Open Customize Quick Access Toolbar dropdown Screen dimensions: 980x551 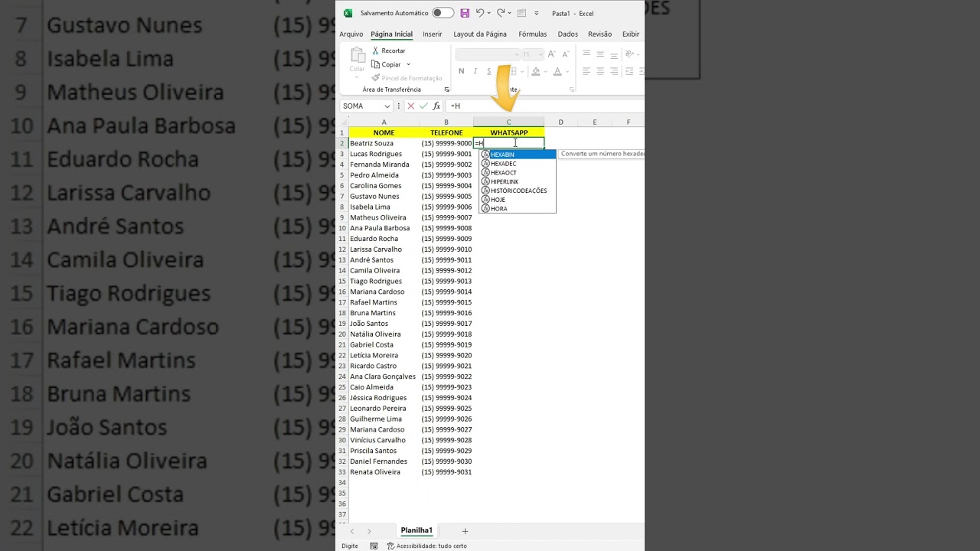[x=537, y=13]
